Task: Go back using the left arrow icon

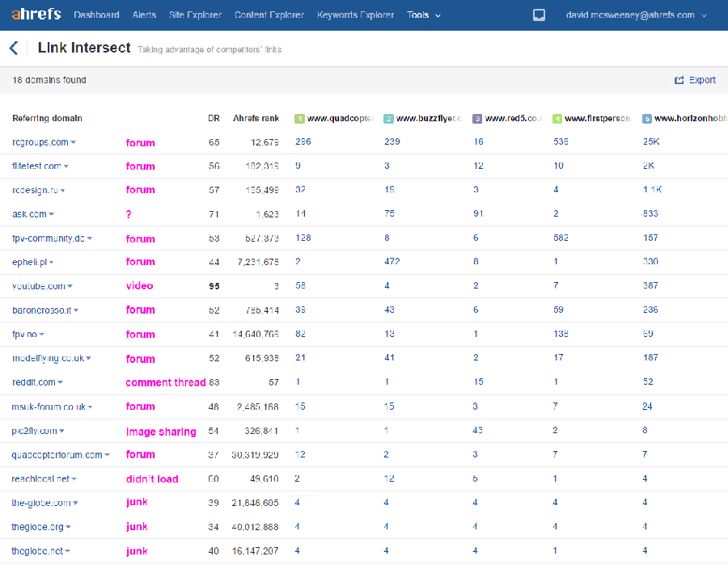Action: pyautogui.click(x=14, y=48)
